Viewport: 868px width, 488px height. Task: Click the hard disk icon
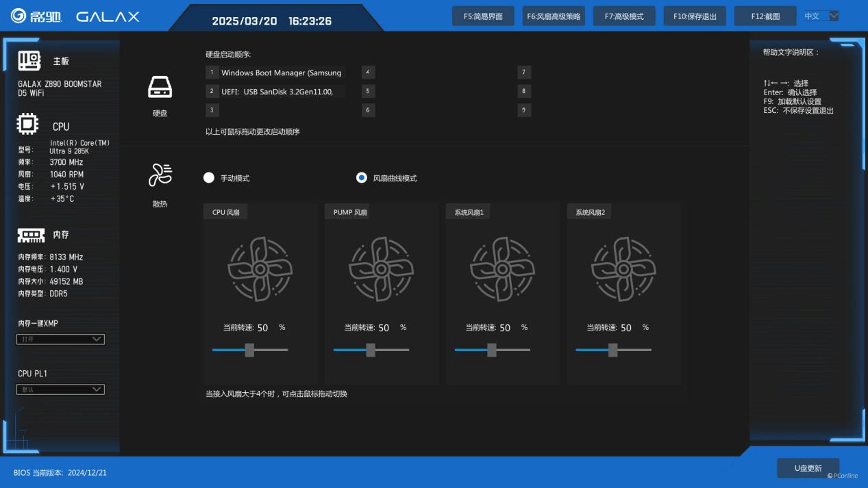click(x=160, y=88)
